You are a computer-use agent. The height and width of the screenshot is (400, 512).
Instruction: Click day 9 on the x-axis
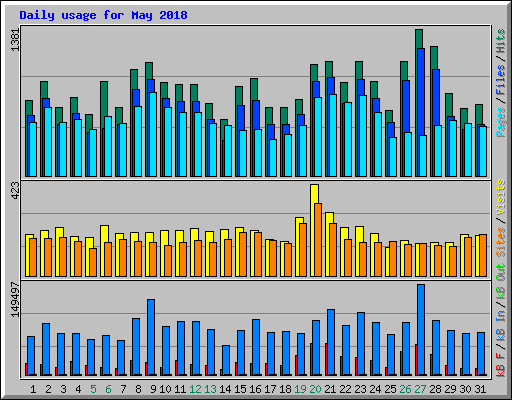153,389
